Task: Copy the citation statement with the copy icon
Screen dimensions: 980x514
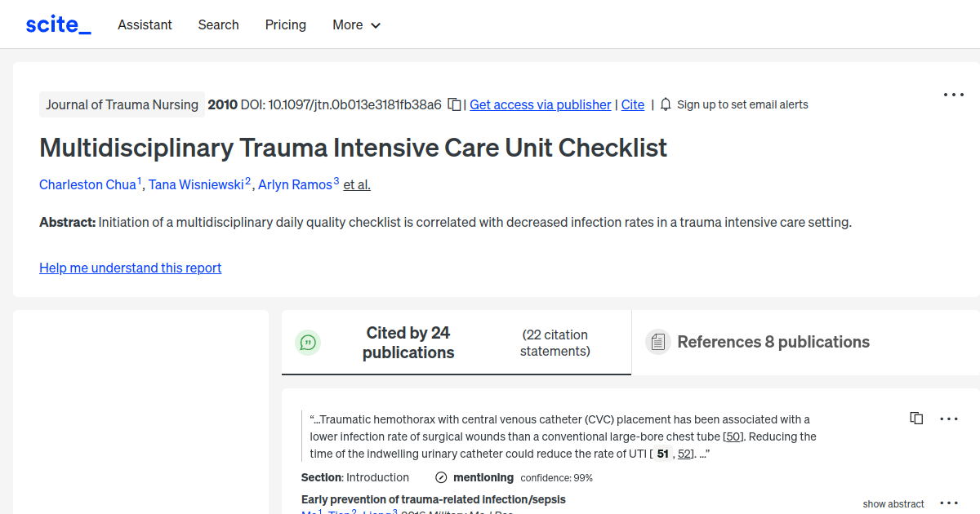Action: coord(916,418)
